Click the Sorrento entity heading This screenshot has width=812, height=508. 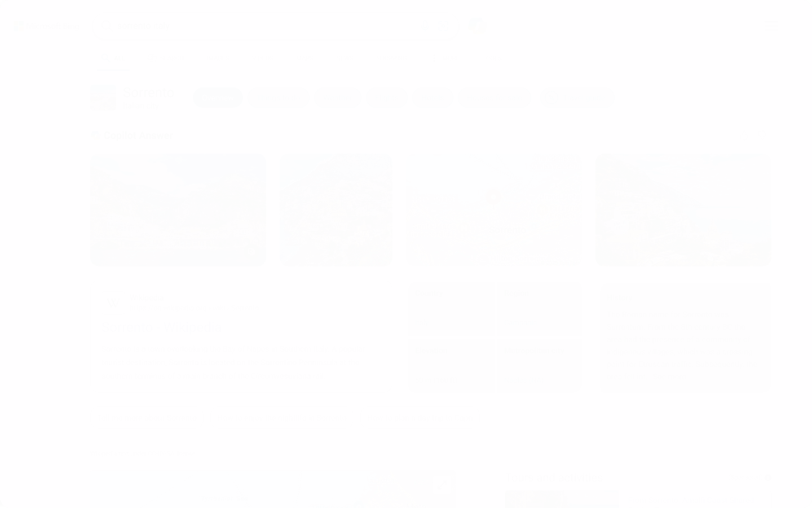[x=148, y=93]
